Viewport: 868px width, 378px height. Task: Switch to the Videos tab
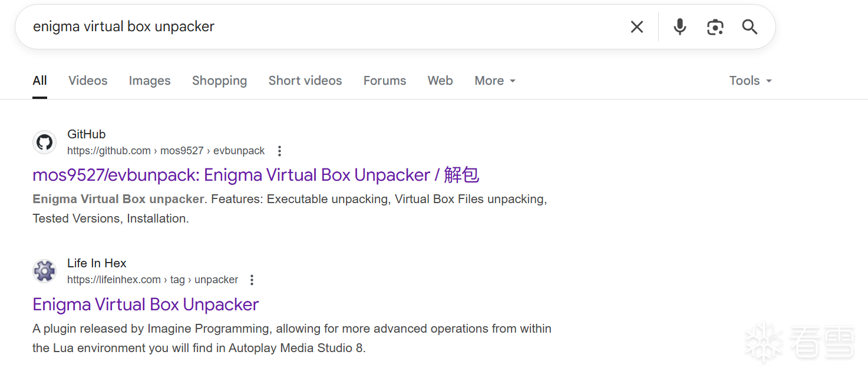click(x=88, y=81)
